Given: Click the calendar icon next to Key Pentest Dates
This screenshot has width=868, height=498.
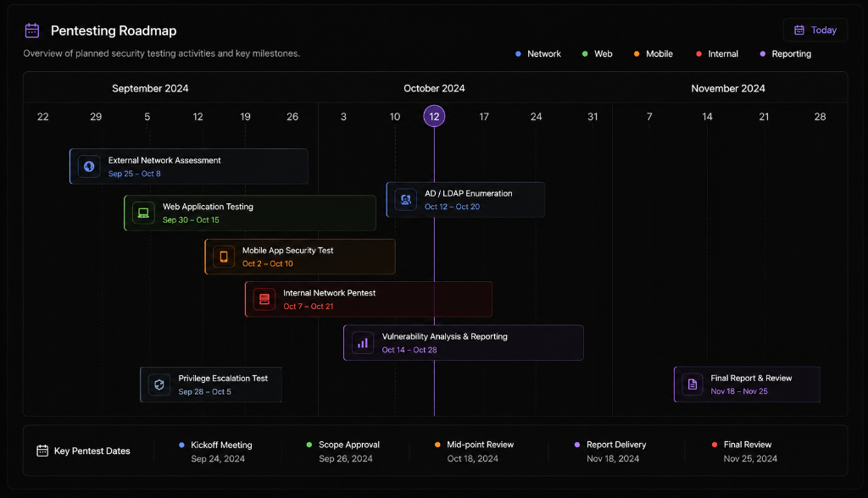Looking at the screenshot, I should (x=42, y=451).
